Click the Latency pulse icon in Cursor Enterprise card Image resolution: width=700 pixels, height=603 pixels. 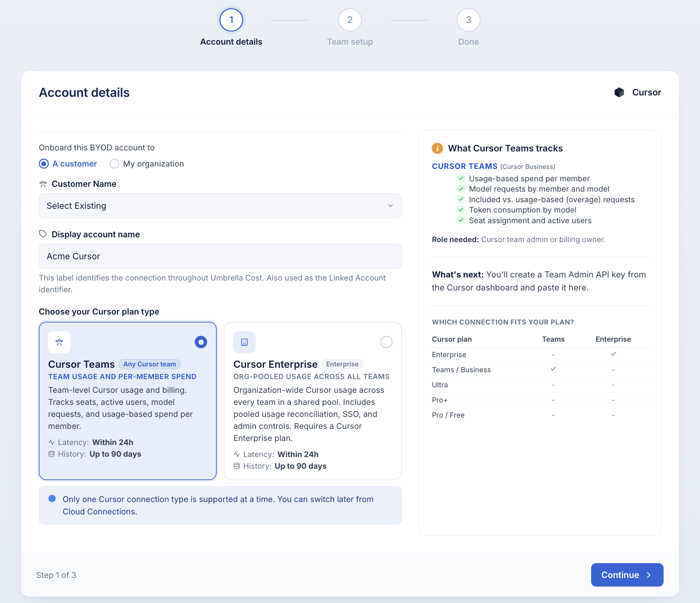[237, 454]
